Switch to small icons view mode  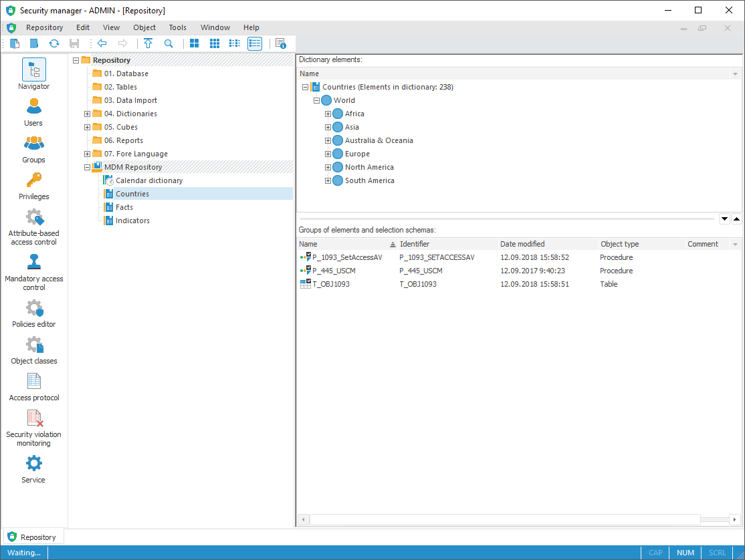(215, 43)
